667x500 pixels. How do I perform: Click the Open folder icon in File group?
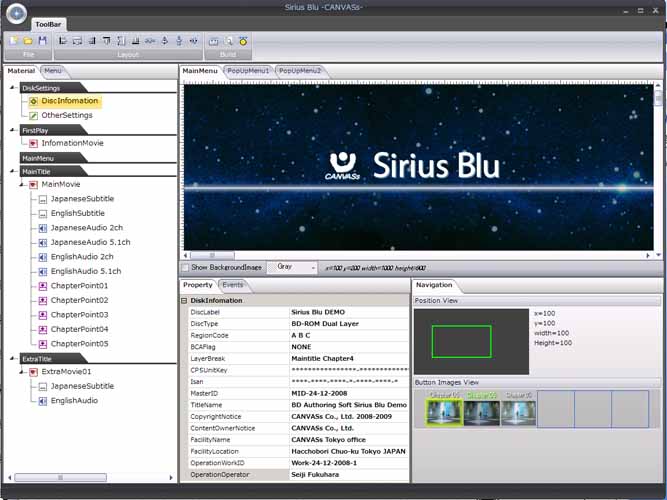28,41
